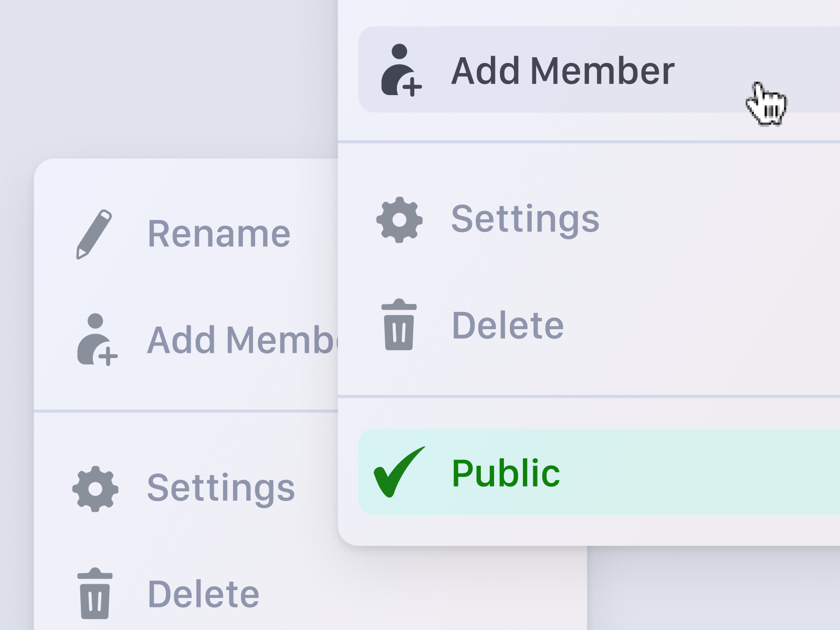Choose Delete at the bottom of the back menu

click(204, 594)
